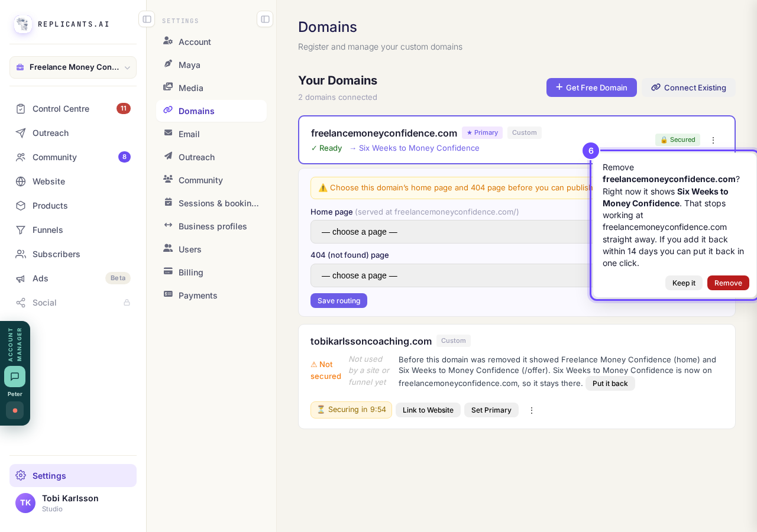
Task: Click the Funnels filter icon
Action: pyautogui.click(x=21, y=230)
